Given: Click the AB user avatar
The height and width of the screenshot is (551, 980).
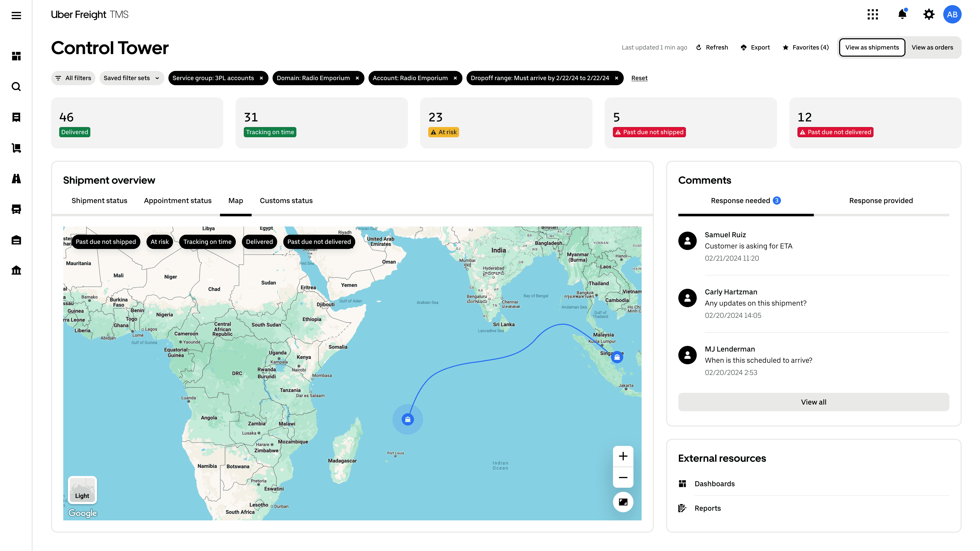Looking at the screenshot, I should click(x=952, y=15).
